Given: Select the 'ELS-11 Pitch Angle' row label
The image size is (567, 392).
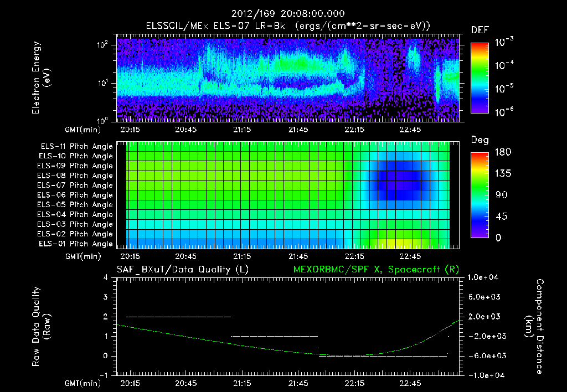Looking at the screenshot, I should click(x=76, y=147).
